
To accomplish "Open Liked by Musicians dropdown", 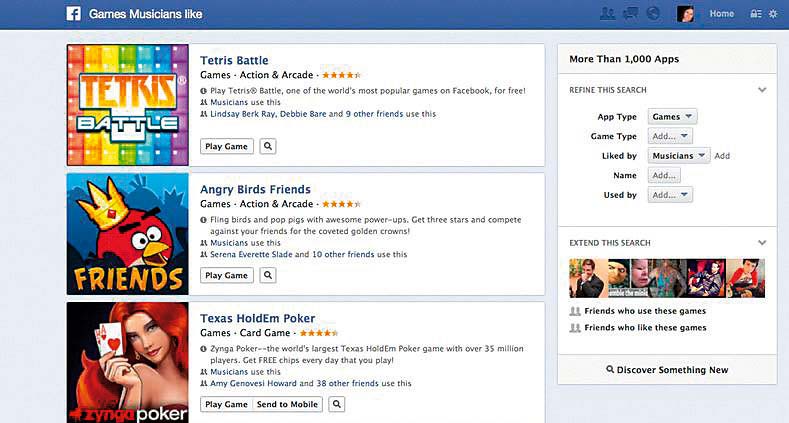I will pos(679,156).
